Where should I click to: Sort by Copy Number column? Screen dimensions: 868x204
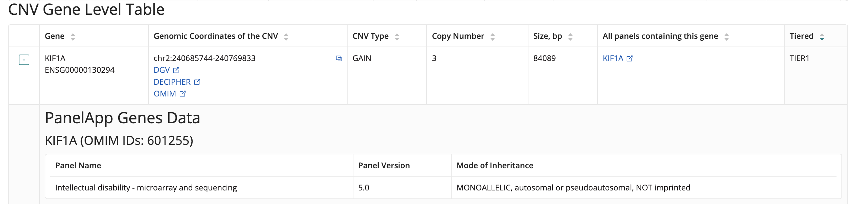pyautogui.click(x=493, y=37)
